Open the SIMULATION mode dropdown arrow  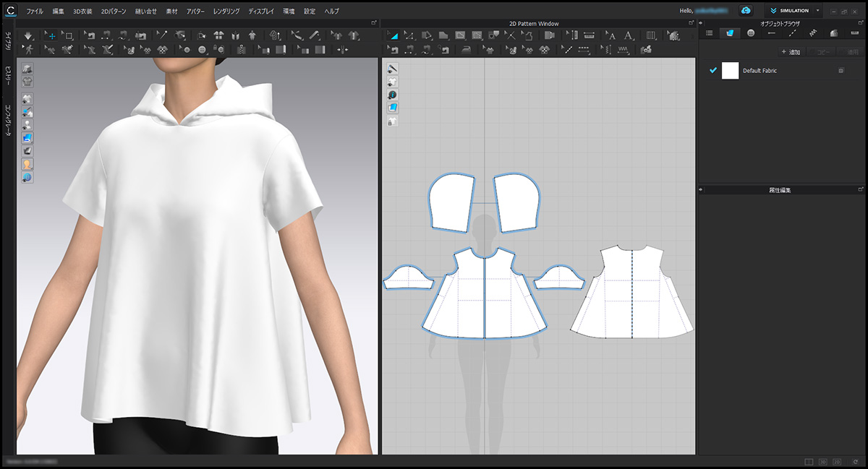(817, 11)
